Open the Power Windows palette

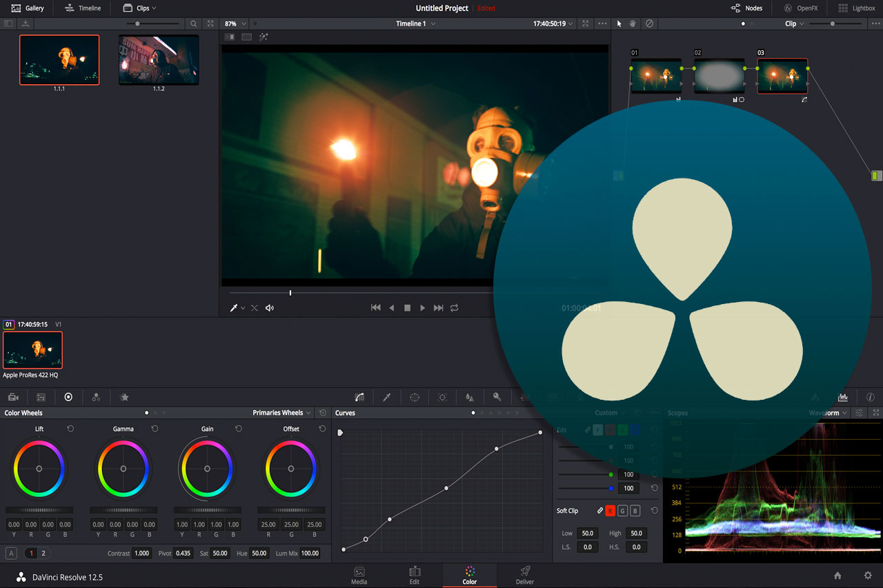pos(415,397)
